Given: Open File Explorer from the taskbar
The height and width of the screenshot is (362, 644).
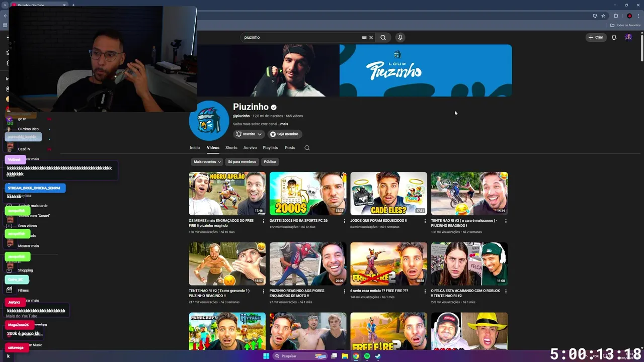Looking at the screenshot, I should 345,356.
